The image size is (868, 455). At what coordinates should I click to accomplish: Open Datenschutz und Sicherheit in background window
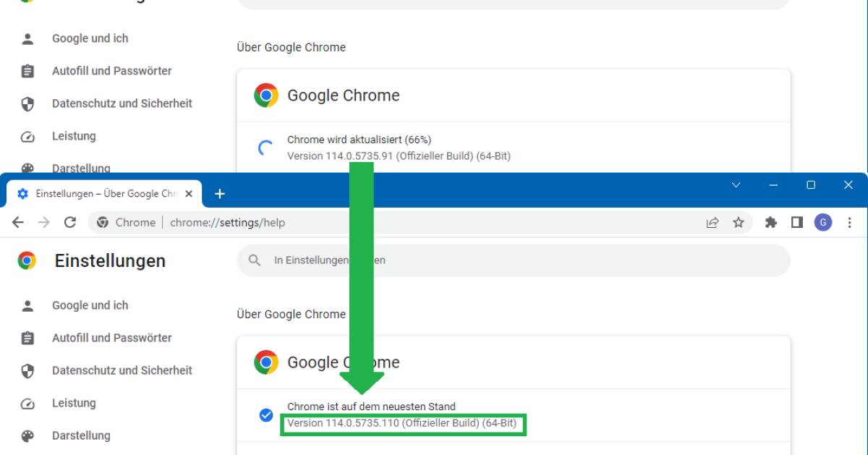[x=122, y=103]
